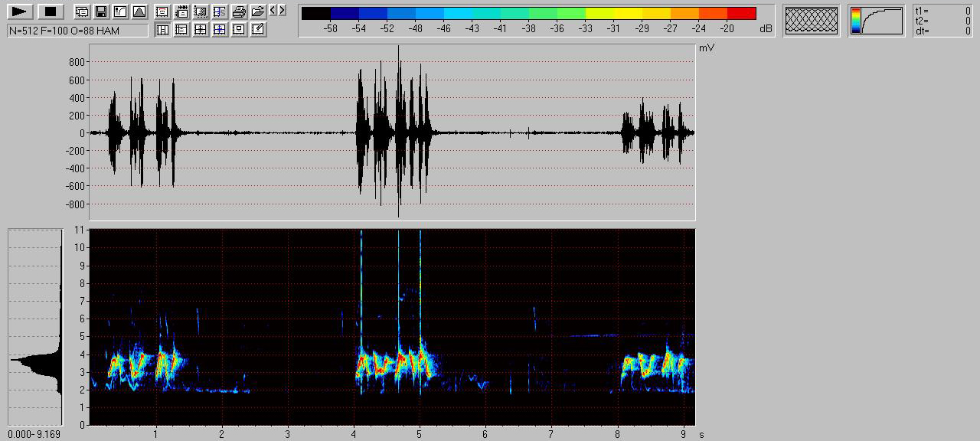Click the bell-shaped curve icon
This screenshot has height=441, width=980.
point(139,11)
